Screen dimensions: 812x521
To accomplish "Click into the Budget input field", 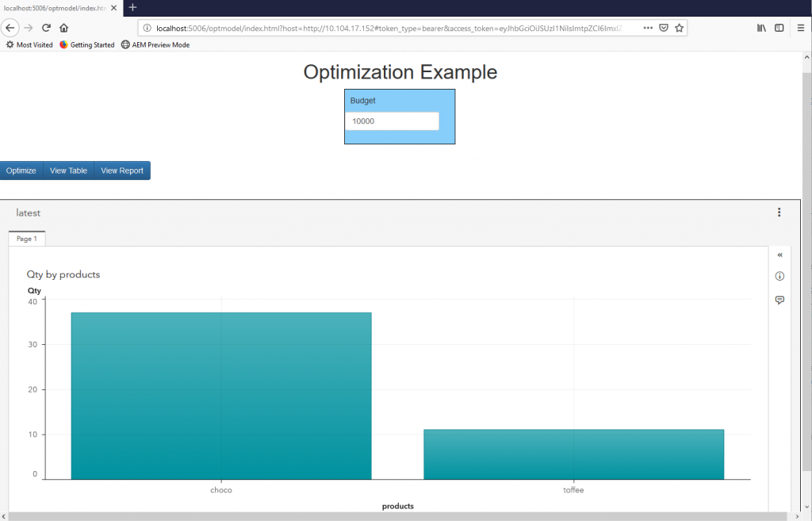I will 392,121.
